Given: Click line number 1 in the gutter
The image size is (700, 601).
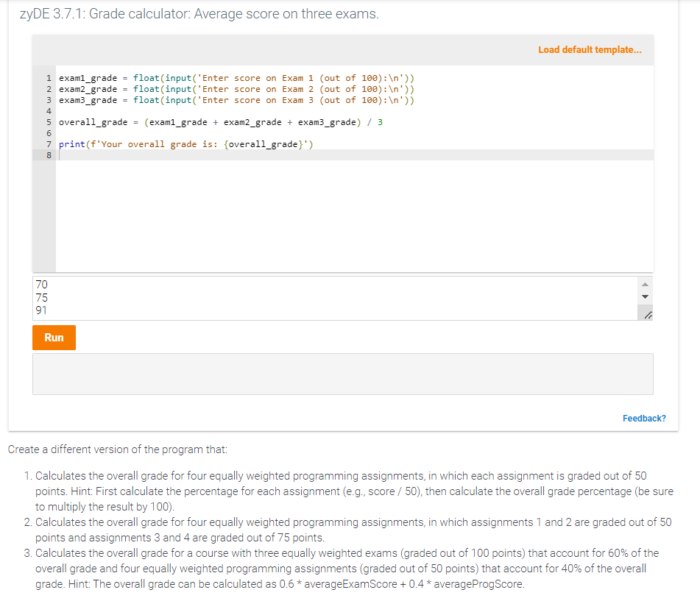Looking at the screenshot, I should pos(48,77).
